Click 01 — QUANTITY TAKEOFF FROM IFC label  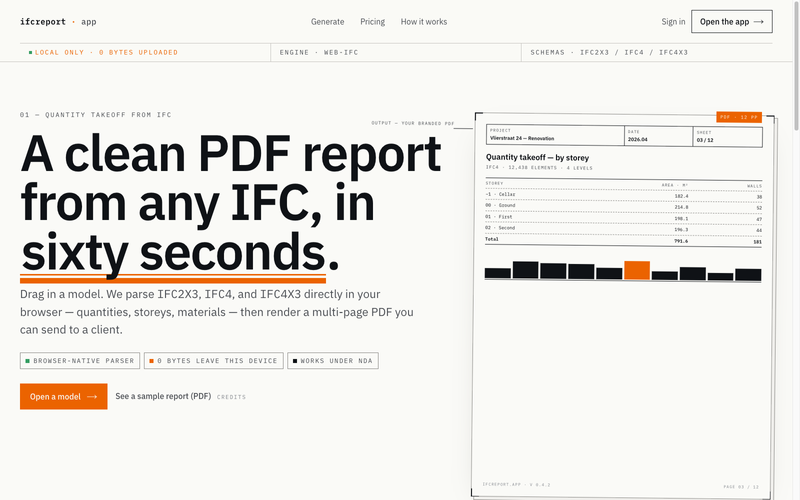pos(96,115)
